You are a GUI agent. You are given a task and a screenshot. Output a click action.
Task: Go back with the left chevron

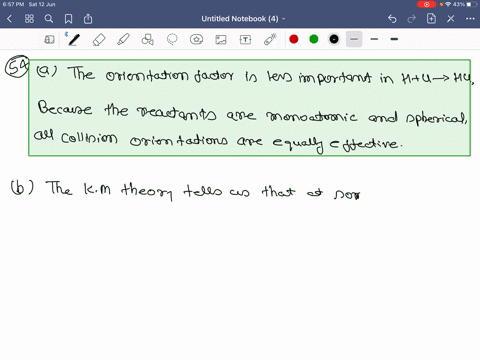tap(9, 19)
